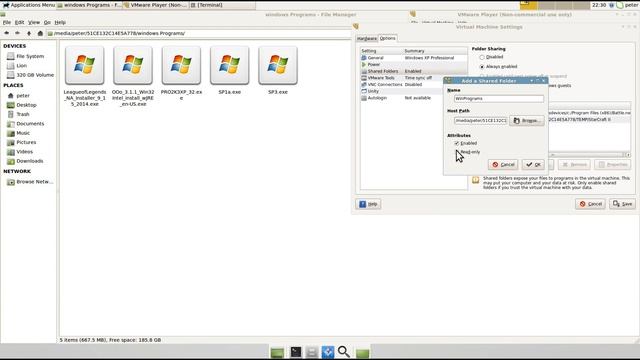Viewport: 640px width, 360px height.
Task: Switch to the VMware Player taskbar button
Action: [155, 5]
